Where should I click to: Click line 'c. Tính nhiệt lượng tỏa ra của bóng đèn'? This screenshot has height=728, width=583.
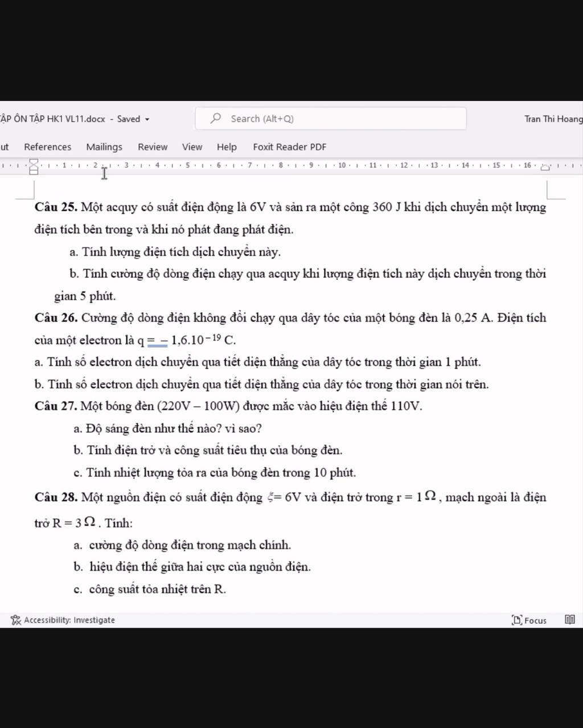pyautogui.click(x=215, y=472)
